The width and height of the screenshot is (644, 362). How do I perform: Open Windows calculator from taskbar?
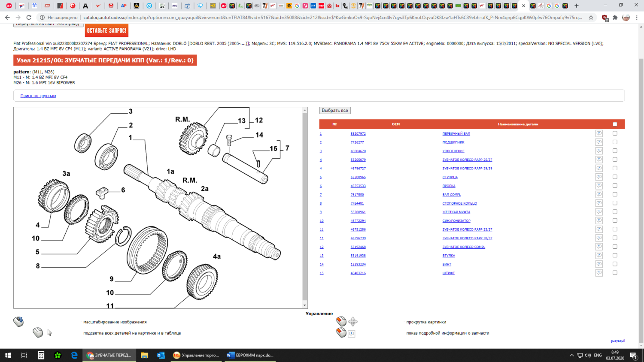[41, 355]
